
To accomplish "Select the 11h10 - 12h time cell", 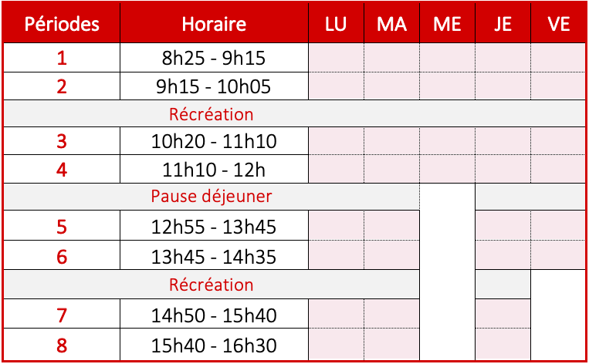I will [214, 169].
